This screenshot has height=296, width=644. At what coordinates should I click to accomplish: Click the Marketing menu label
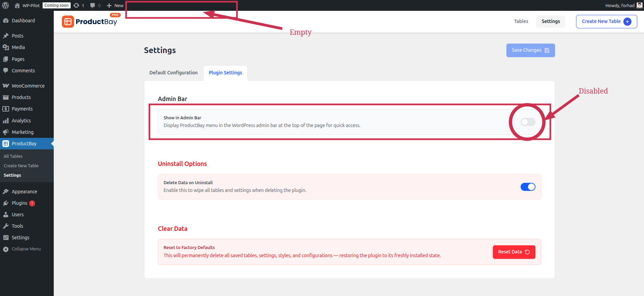pos(23,132)
